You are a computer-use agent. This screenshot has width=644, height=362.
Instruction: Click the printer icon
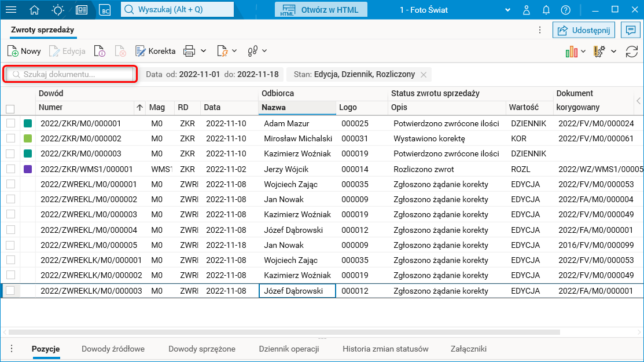189,51
